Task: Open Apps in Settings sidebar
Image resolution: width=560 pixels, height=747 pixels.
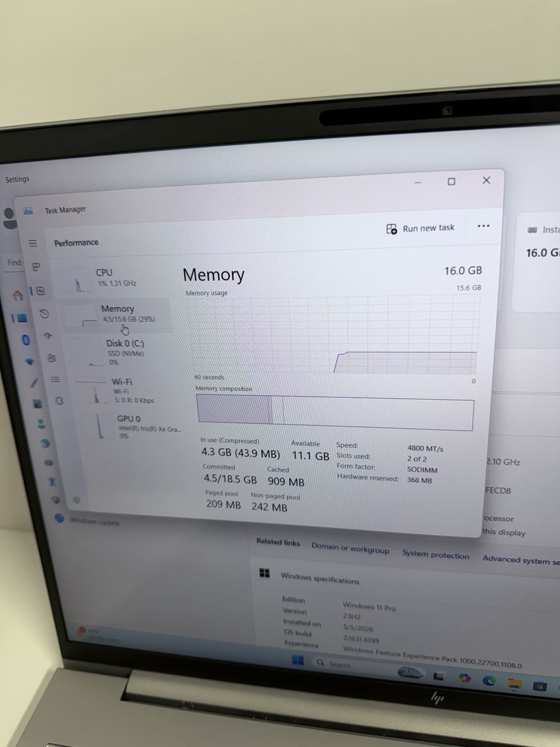Action: point(37,403)
